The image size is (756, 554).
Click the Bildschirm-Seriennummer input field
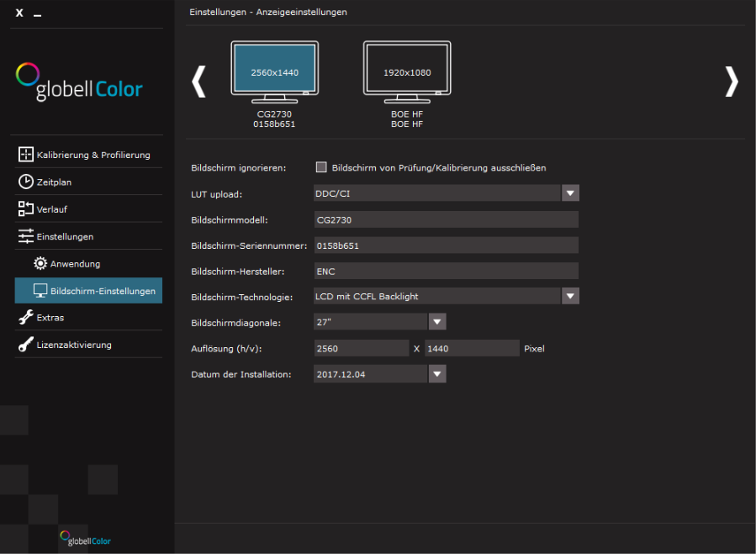pyautogui.click(x=446, y=245)
